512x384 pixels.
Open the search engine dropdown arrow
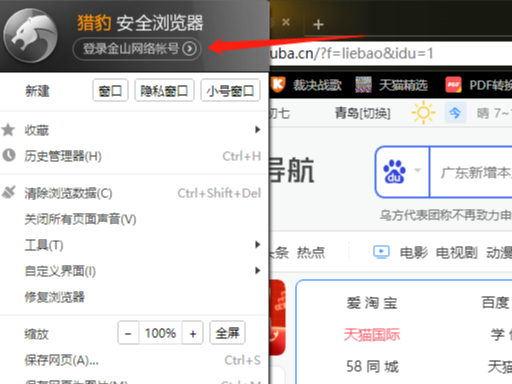click(x=418, y=171)
